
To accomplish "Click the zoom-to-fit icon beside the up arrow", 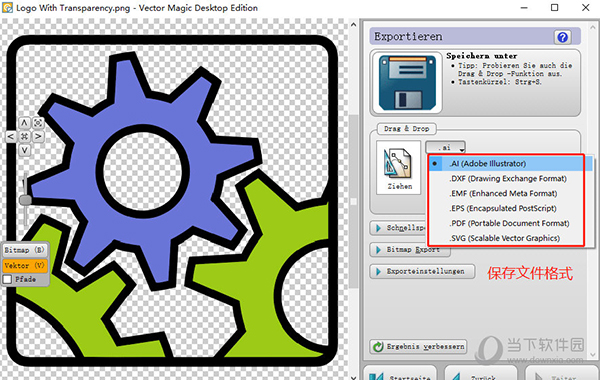I will point(38,123).
